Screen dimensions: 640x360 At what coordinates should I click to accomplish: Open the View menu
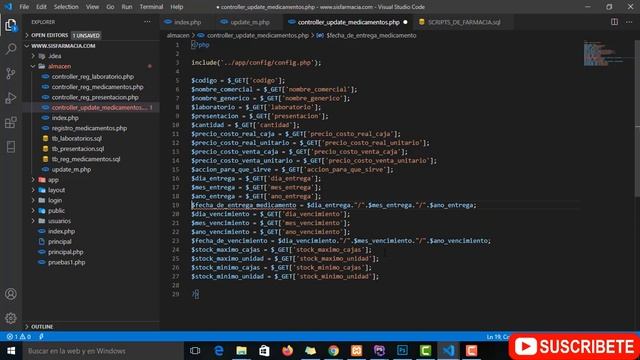click(92, 7)
